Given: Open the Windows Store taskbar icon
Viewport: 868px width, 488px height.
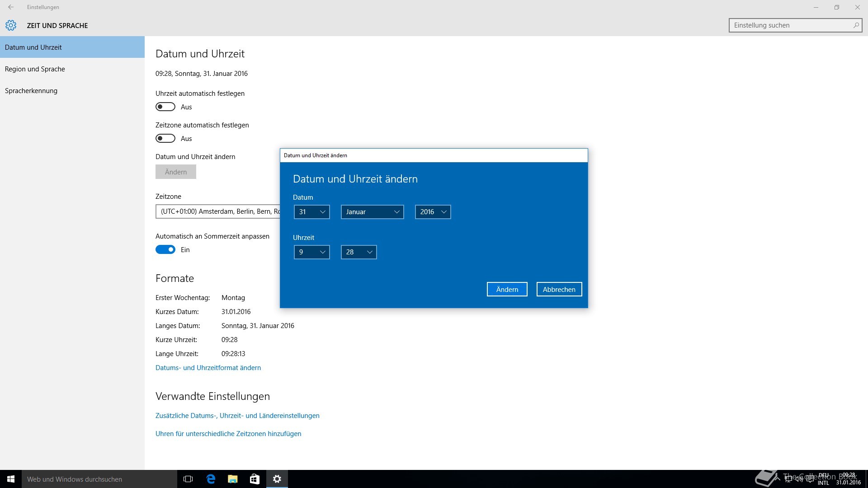Looking at the screenshot, I should coord(255,479).
